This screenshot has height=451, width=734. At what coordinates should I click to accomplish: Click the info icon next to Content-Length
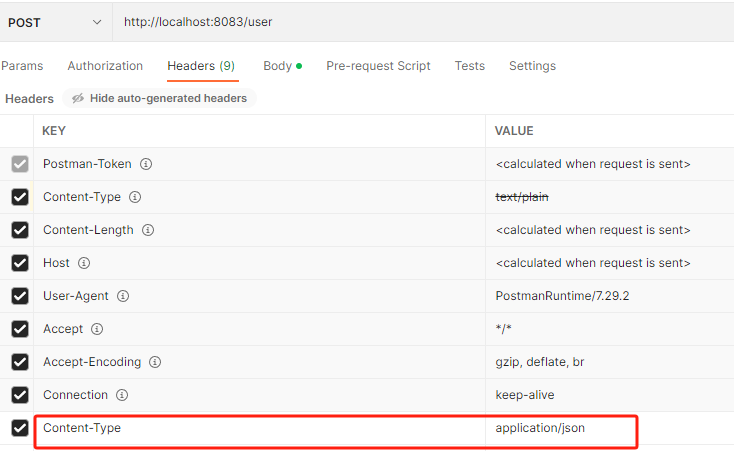(148, 230)
